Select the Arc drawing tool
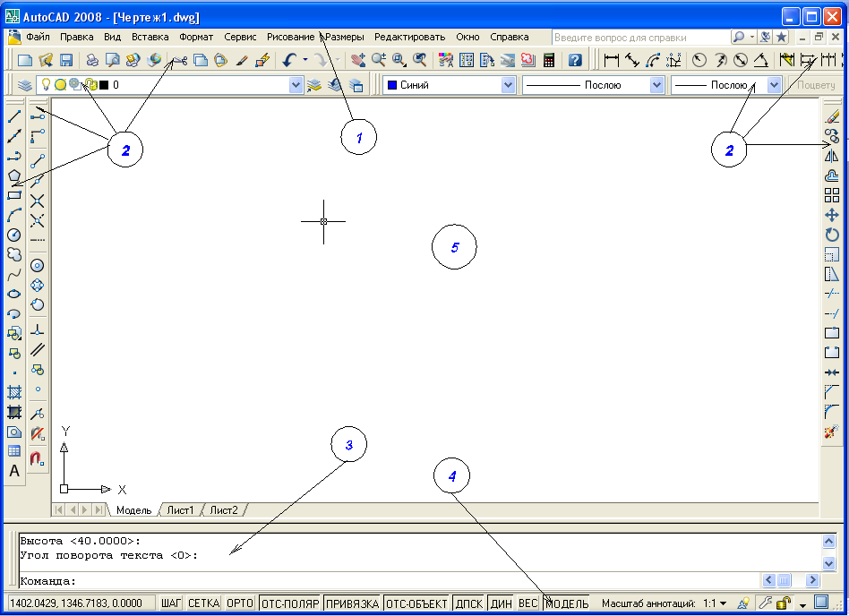This screenshot has width=849, height=616. [x=14, y=215]
